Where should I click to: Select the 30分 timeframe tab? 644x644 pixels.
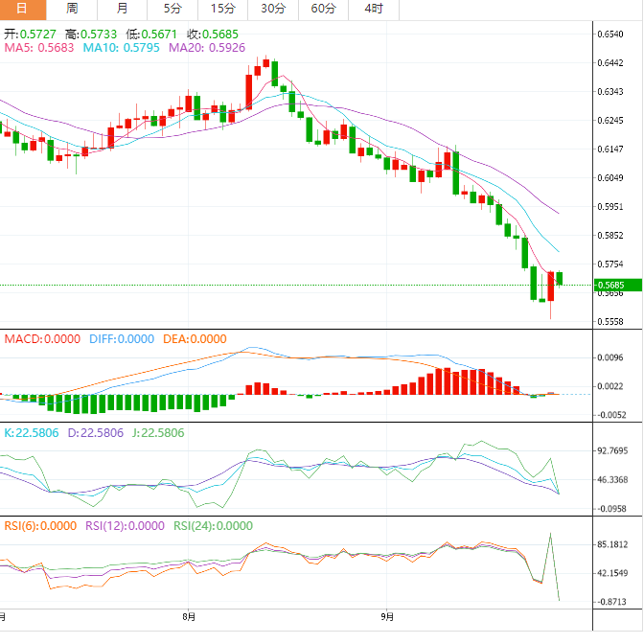coord(273,9)
